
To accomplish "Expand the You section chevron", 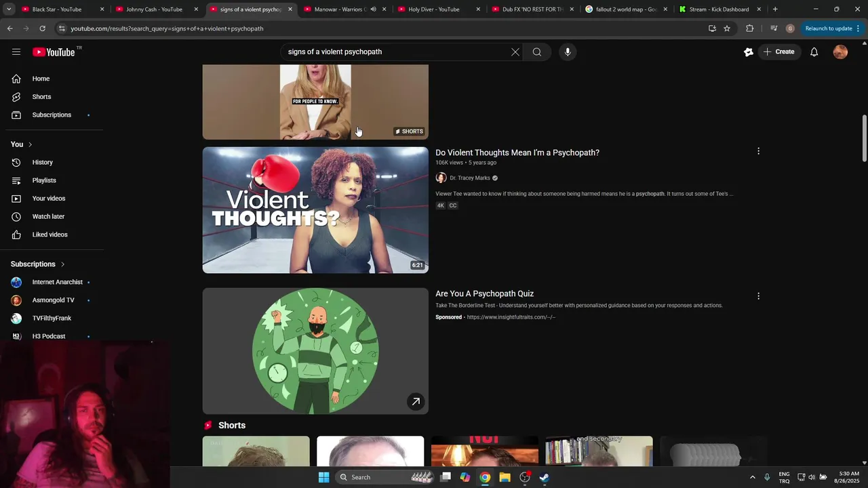I will (30, 144).
